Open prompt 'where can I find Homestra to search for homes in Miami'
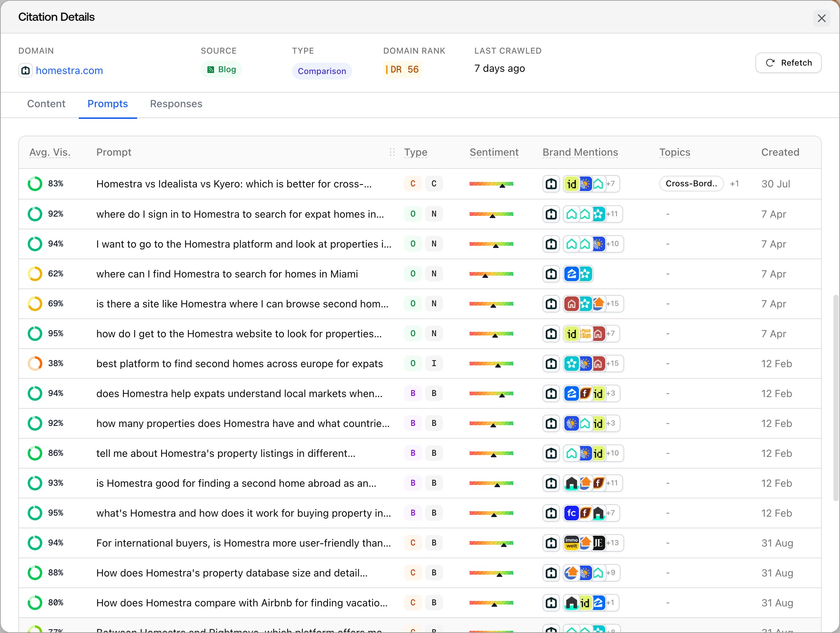The width and height of the screenshot is (840, 633). pyautogui.click(x=227, y=274)
